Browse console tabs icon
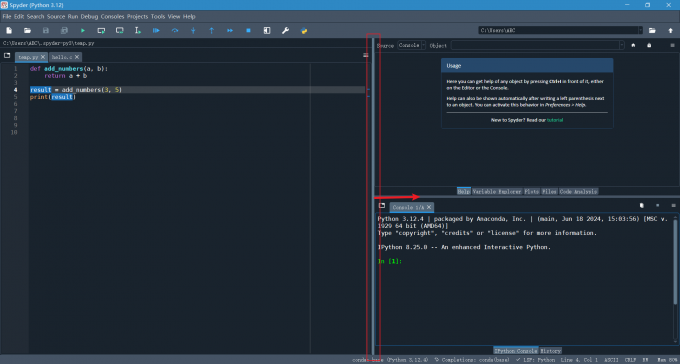The width and height of the screenshot is (680, 364). pos(382,206)
